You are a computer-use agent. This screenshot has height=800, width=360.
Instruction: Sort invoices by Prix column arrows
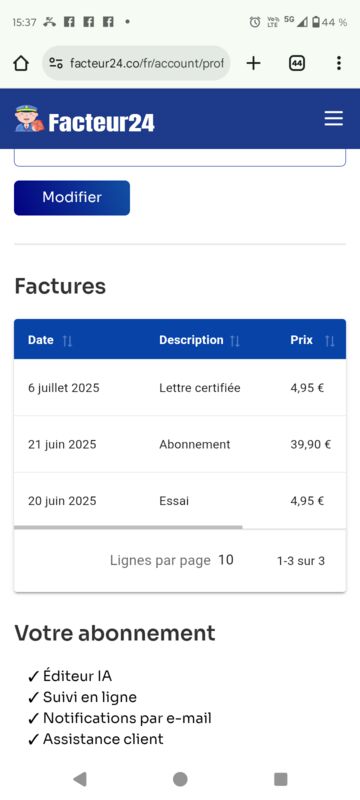tap(330, 341)
